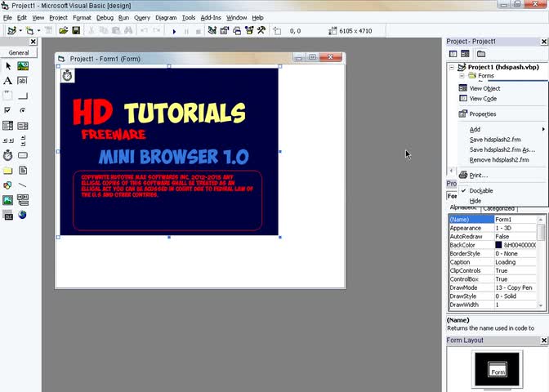Open the Project menu

tap(58, 18)
